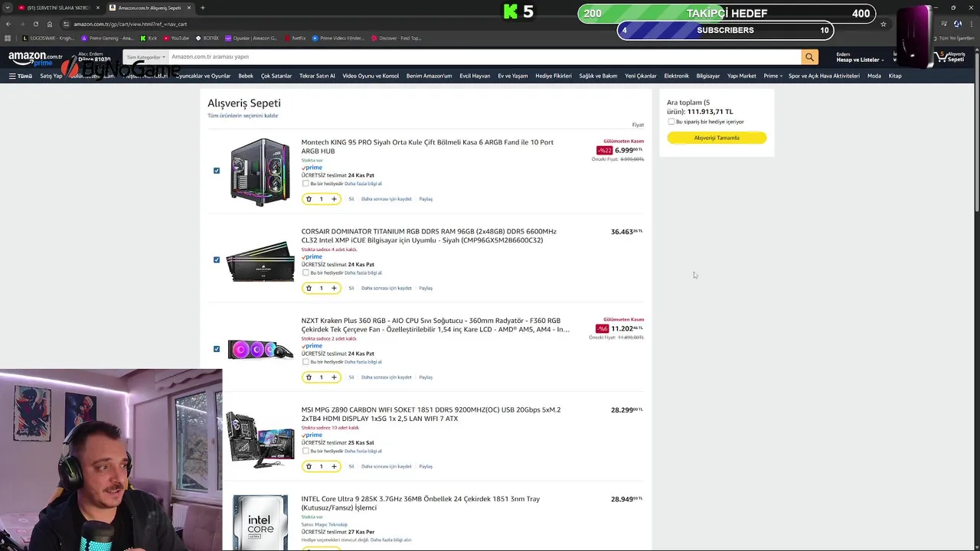The height and width of the screenshot is (551, 980).
Task: Mark NZXT Kraken Plus as a gift
Action: [305, 362]
